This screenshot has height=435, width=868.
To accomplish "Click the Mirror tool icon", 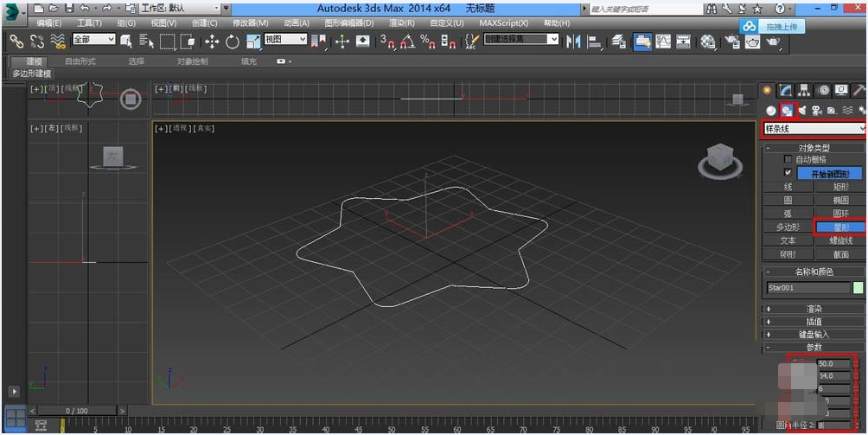I will pos(573,41).
